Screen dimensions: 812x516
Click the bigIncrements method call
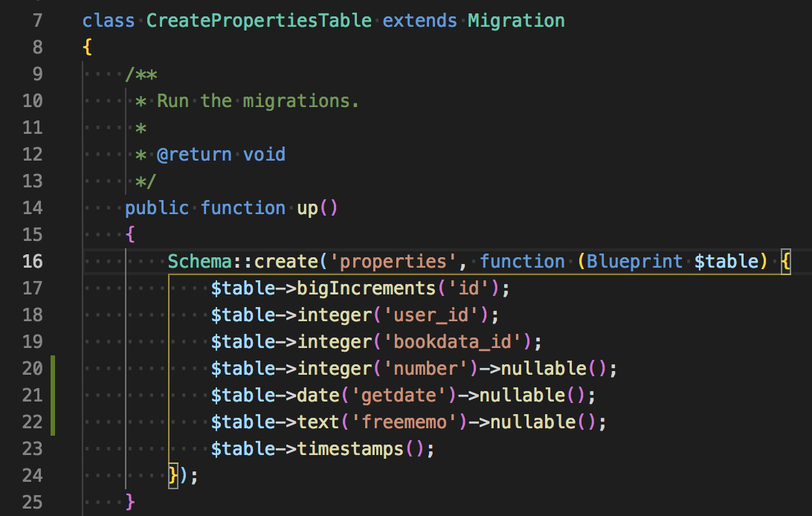click(366, 288)
